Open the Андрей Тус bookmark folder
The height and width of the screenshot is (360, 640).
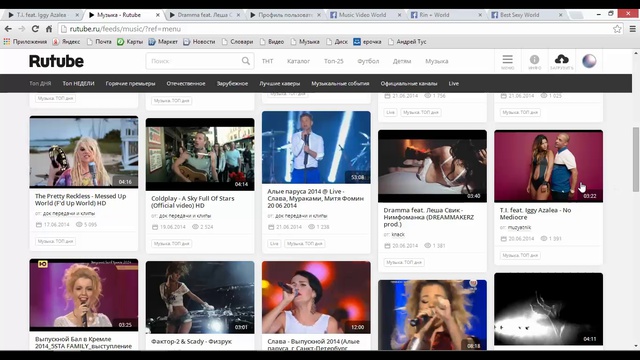(x=407, y=42)
